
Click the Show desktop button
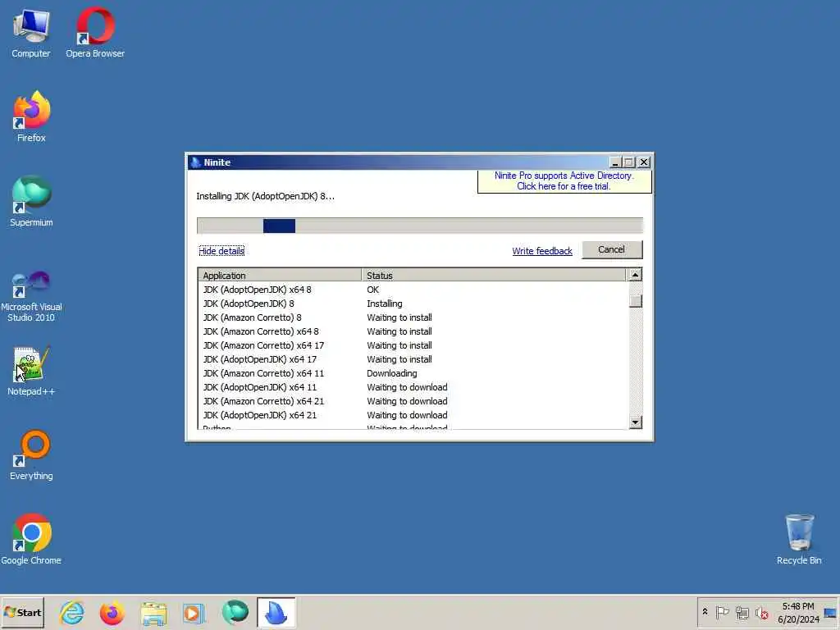[830, 612]
